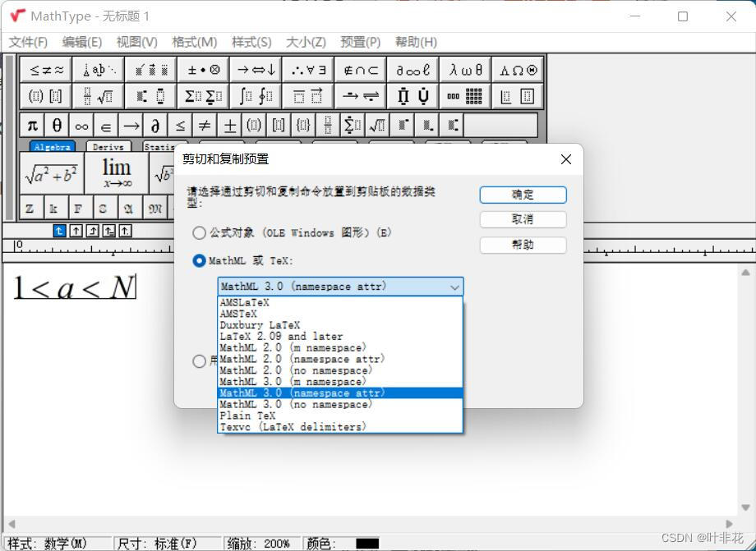Open the lowercase Greek palette (λ ω θ)
This screenshot has width=756, height=551.
[x=466, y=70]
